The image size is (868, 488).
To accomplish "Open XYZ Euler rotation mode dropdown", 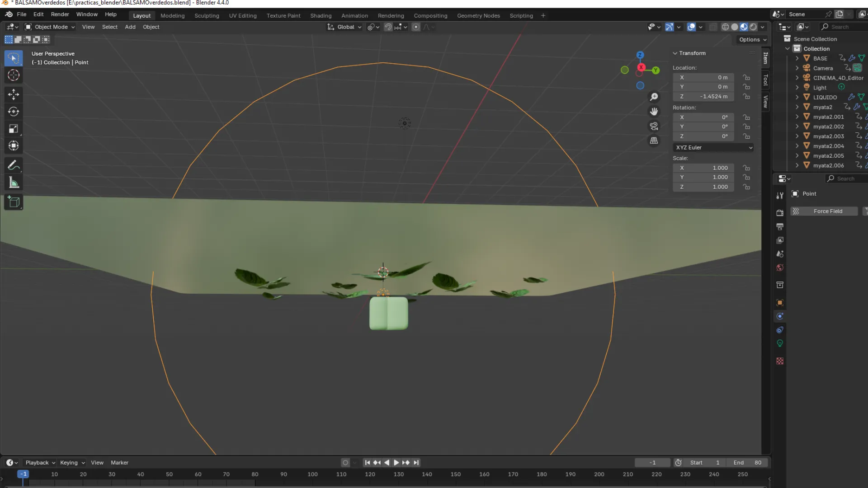I will pos(714,148).
